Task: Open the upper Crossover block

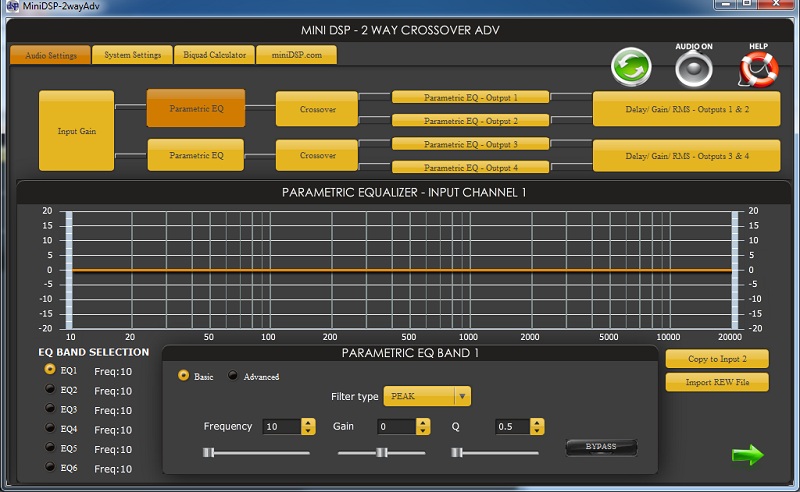Action: 317,109
